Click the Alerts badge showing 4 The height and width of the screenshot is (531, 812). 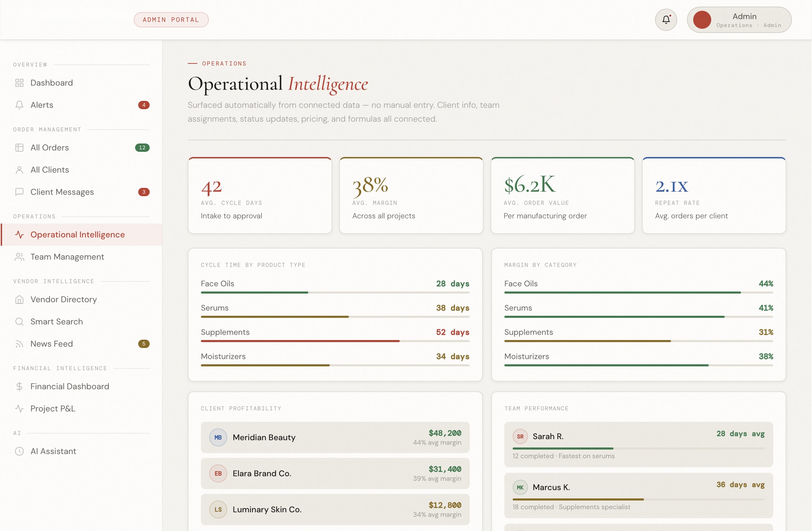click(144, 105)
